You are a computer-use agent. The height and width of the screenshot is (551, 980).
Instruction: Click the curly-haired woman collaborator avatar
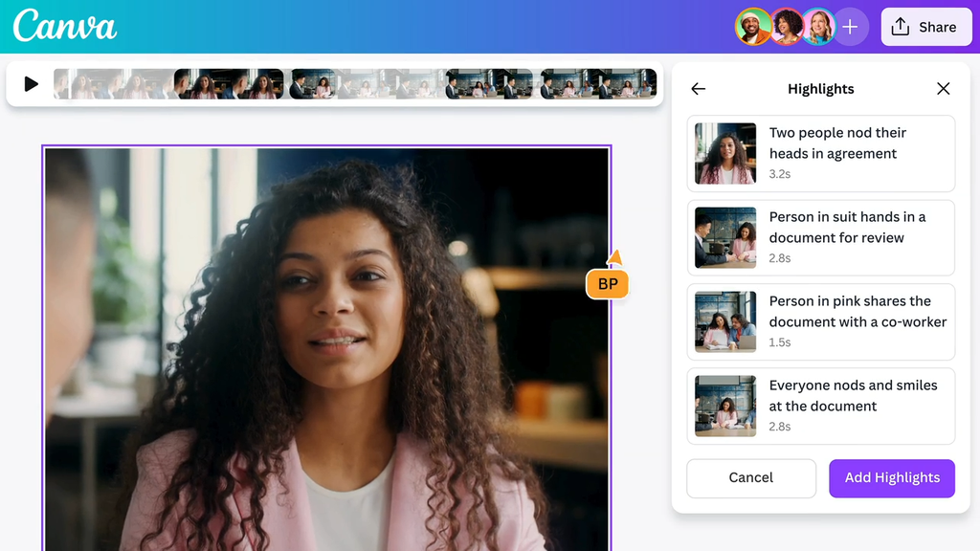785,27
